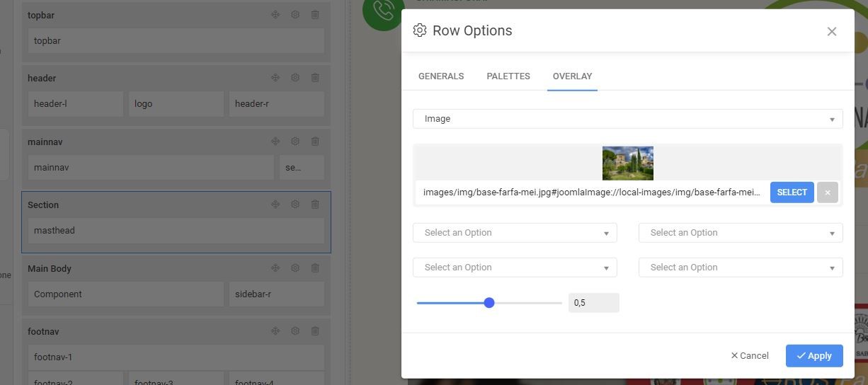Screen dimensions: 868x385
Task: Open settings gear for header row
Action: click(295, 78)
